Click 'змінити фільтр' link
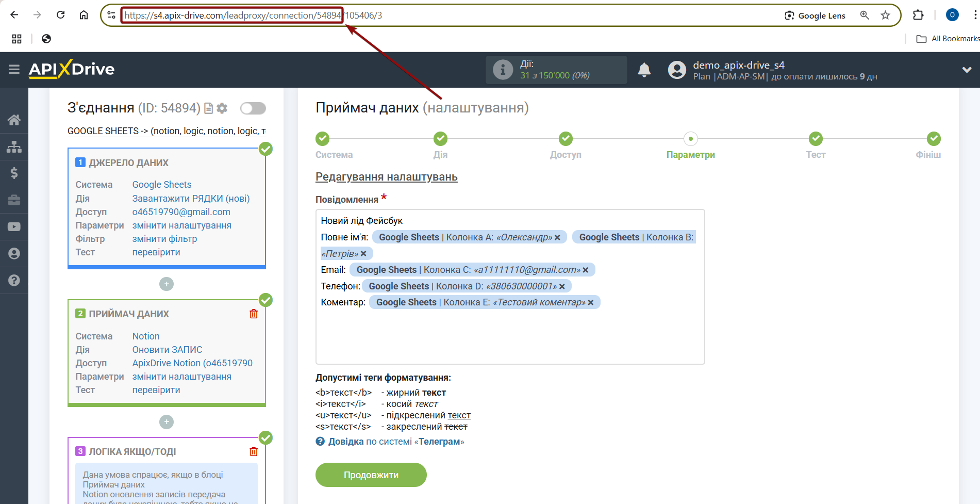This screenshot has height=504, width=980. (x=164, y=239)
